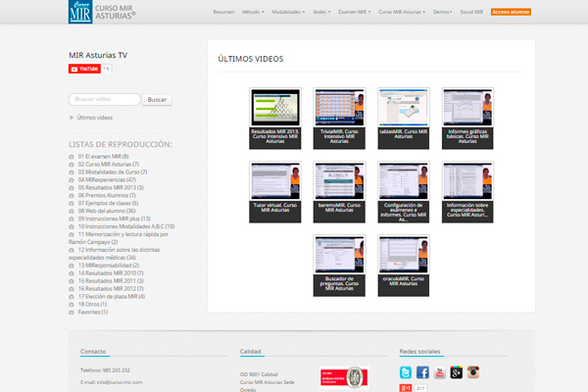This screenshot has width=588, height=392.
Task: Open the Facebook social icon
Action: click(x=422, y=372)
